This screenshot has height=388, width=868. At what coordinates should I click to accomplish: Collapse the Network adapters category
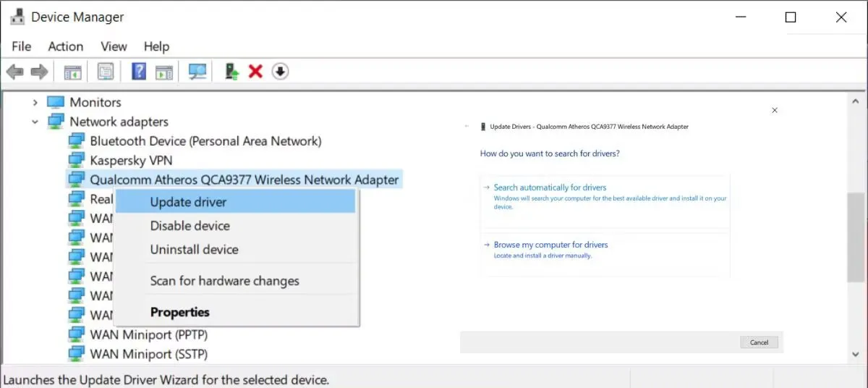35,122
